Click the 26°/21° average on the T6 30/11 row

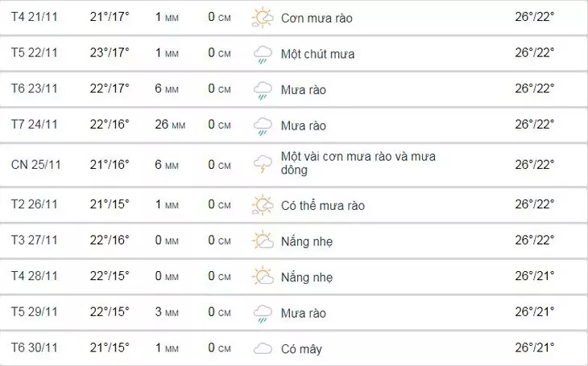coord(535,347)
